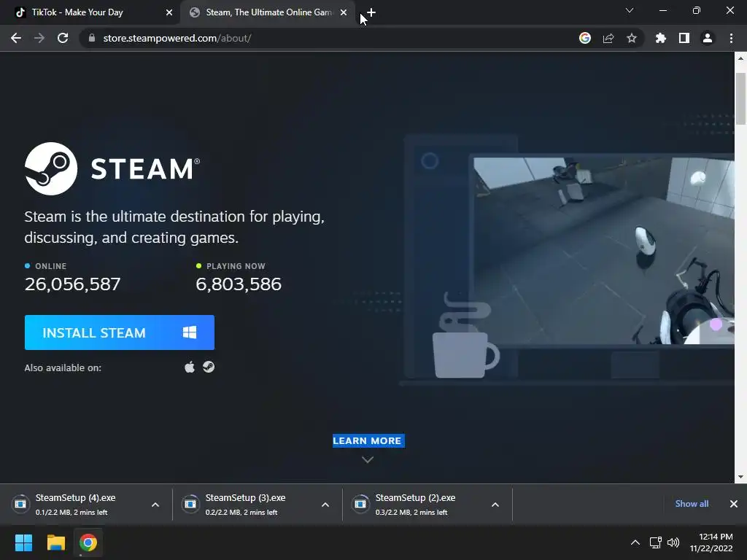Click the Install Steam button
The width and height of the screenshot is (747, 560).
[119, 332]
